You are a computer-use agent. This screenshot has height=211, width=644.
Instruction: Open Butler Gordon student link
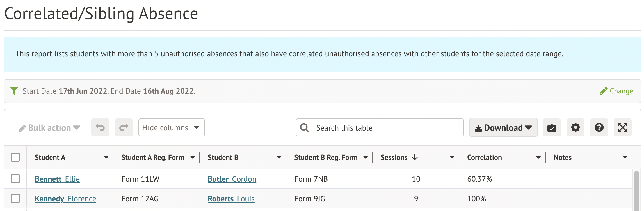click(232, 179)
